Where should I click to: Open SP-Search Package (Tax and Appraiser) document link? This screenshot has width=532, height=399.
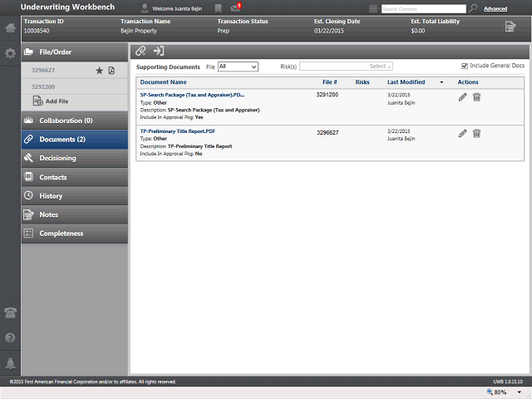tap(192, 95)
